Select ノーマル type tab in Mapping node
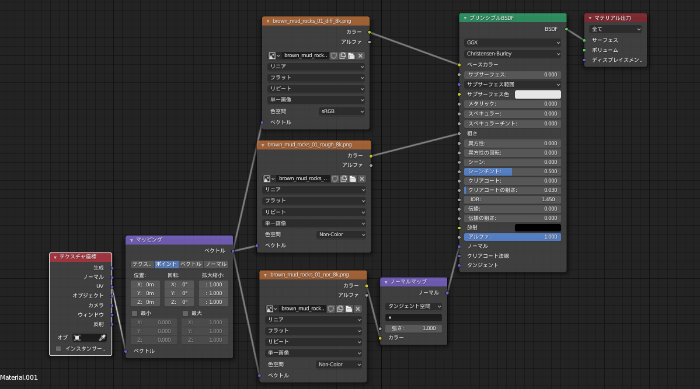This screenshot has height=389, width=700. pos(216,264)
